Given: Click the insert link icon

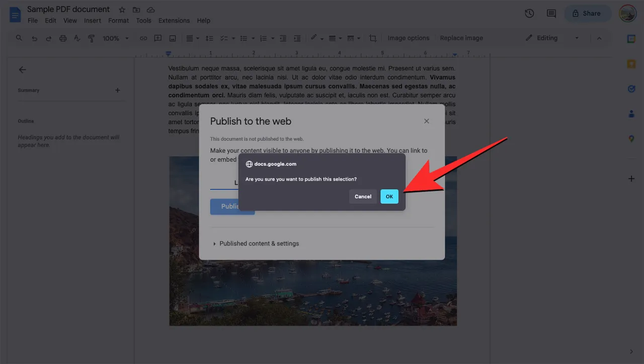Looking at the screenshot, I should pos(143,38).
